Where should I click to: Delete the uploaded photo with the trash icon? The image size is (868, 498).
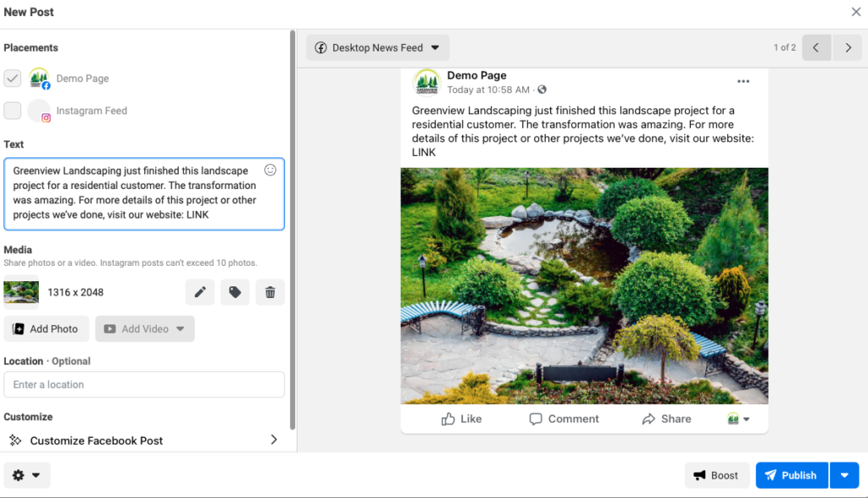point(270,292)
